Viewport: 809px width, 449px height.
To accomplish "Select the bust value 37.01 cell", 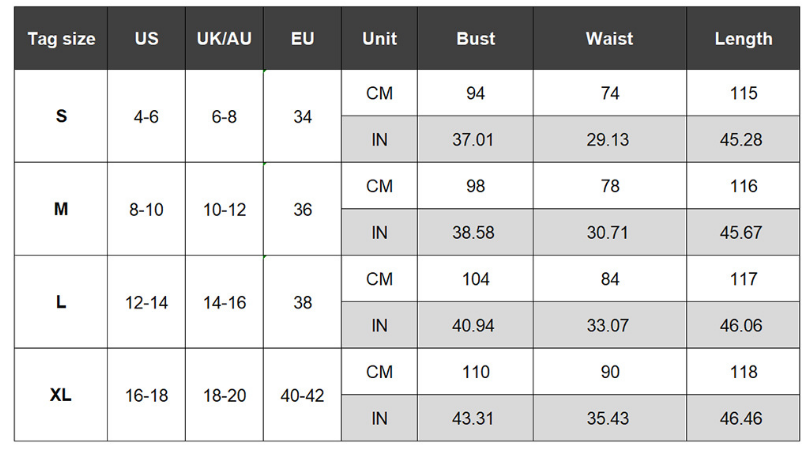I will [x=475, y=140].
